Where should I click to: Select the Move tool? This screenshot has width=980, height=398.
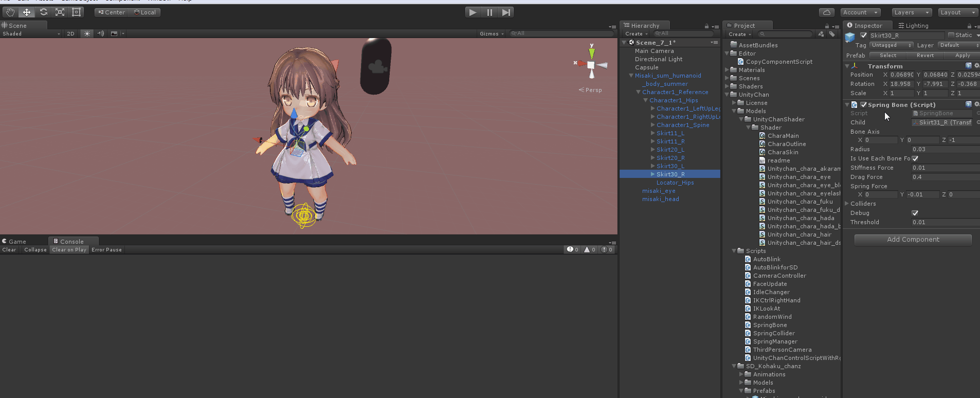click(x=27, y=12)
